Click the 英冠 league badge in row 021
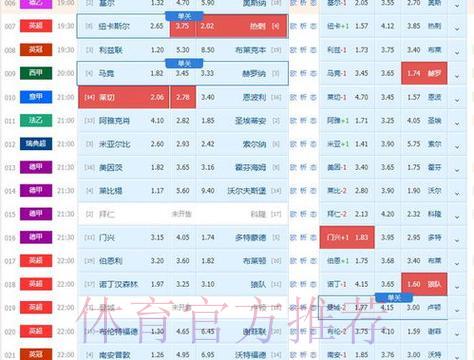This screenshot has height=360, width=474. [x=36, y=354]
